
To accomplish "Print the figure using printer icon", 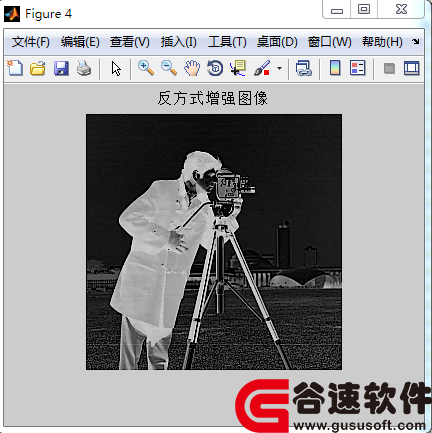I will pos(84,68).
